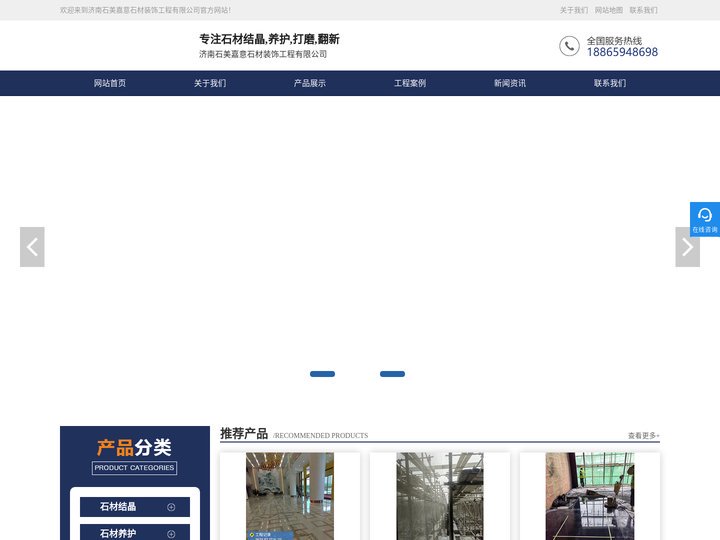Viewport: 720px width, 540px height.
Task: Click the company name 济南石美嘉意石材装饰工程有限公司
Action: (x=263, y=54)
